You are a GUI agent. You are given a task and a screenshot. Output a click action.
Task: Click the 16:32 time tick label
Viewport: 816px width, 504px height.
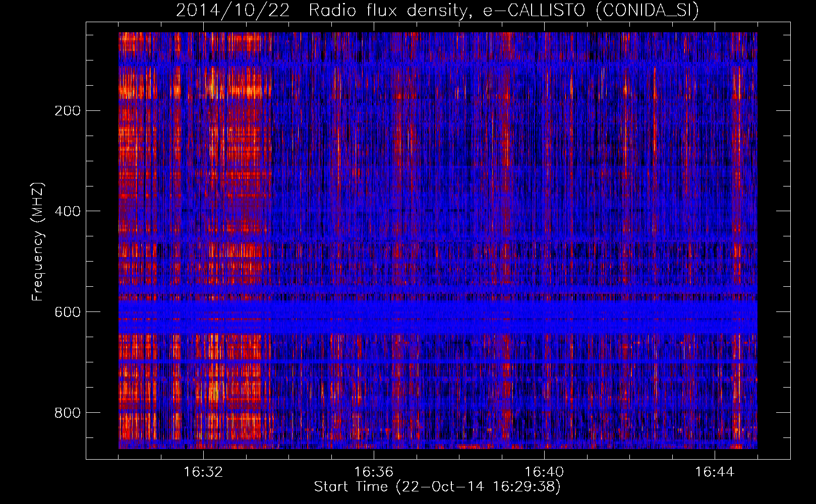point(203,472)
